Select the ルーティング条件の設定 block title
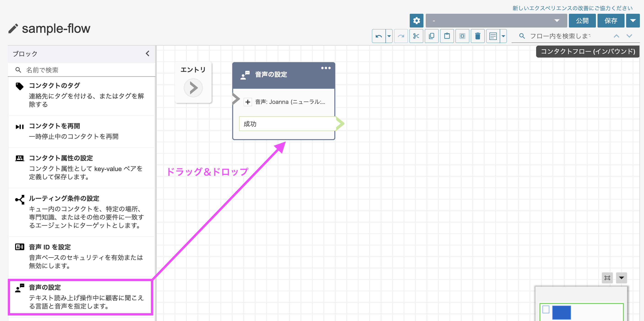Screen dimensions: 644x321 click(64, 198)
